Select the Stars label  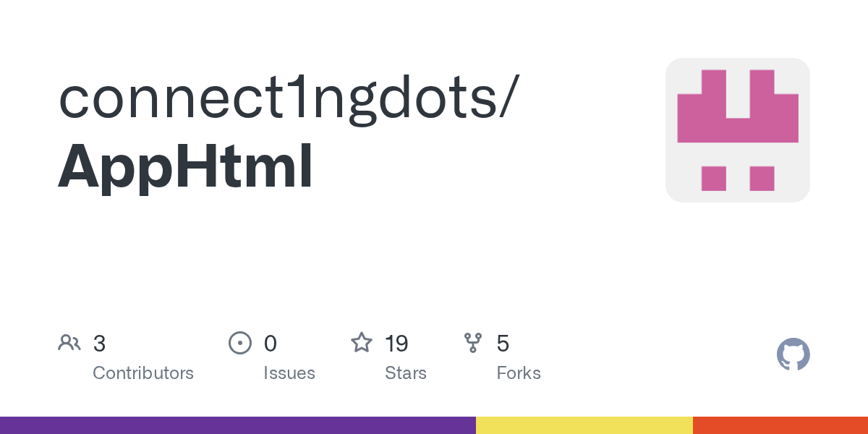click(406, 373)
